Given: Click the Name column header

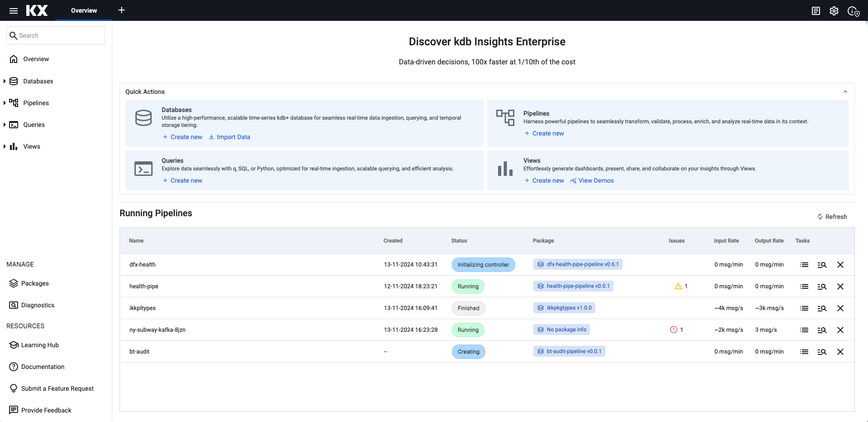Looking at the screenshot, I should point(136,241).
